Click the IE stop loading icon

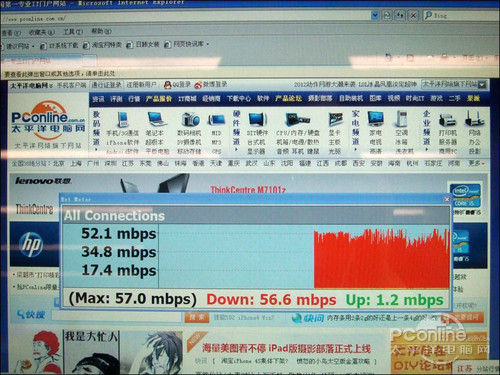(x=413, y=15)
